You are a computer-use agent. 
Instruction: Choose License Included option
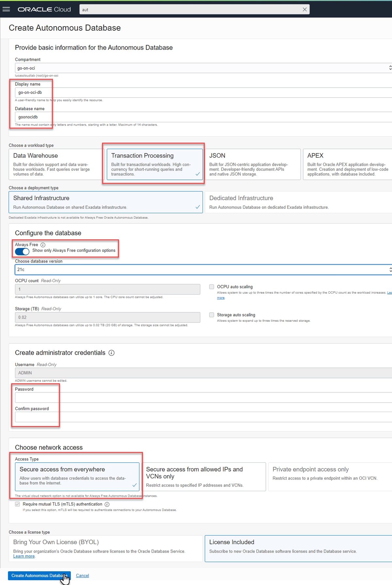[x=299, y=549]
